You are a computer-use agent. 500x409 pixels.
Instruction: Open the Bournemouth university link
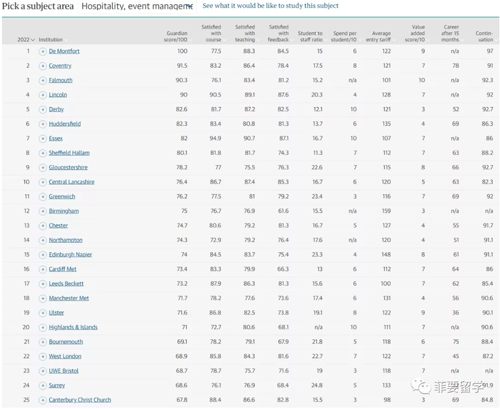[66, 342]
